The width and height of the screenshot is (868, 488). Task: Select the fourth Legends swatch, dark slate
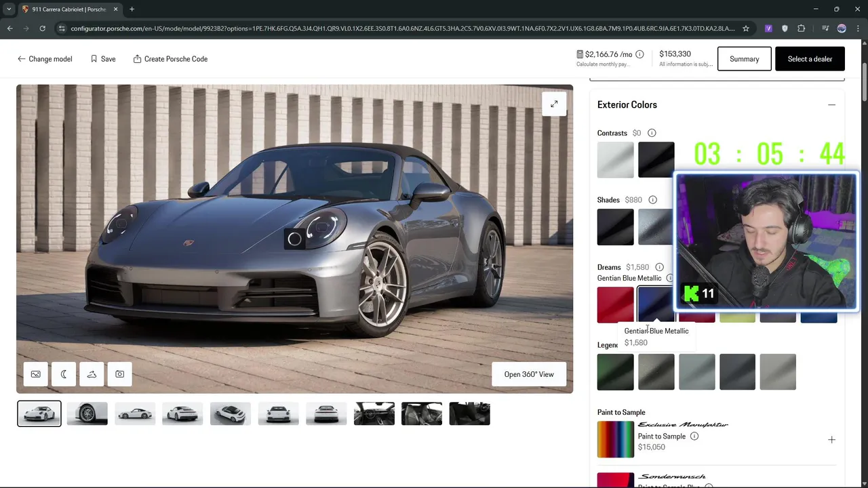coord(737,372)
